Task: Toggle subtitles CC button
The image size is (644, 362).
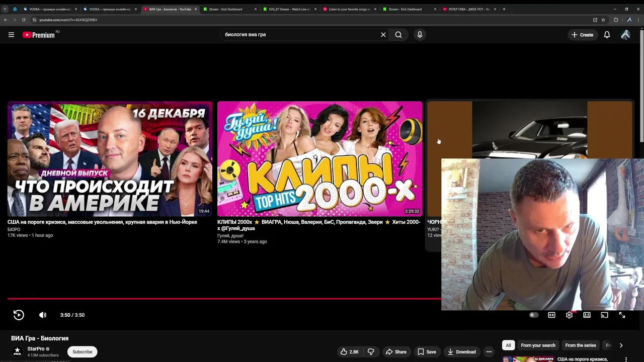Action: [x=551, y=315]
